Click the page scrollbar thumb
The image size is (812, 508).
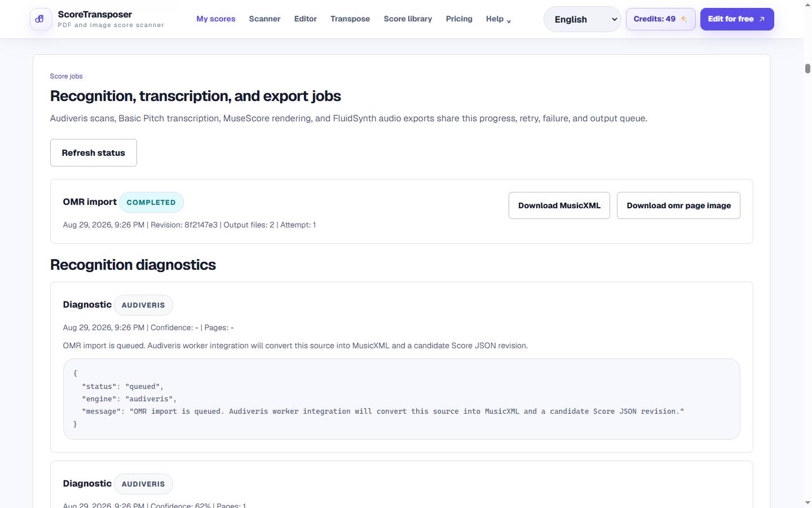click(807, 69)
